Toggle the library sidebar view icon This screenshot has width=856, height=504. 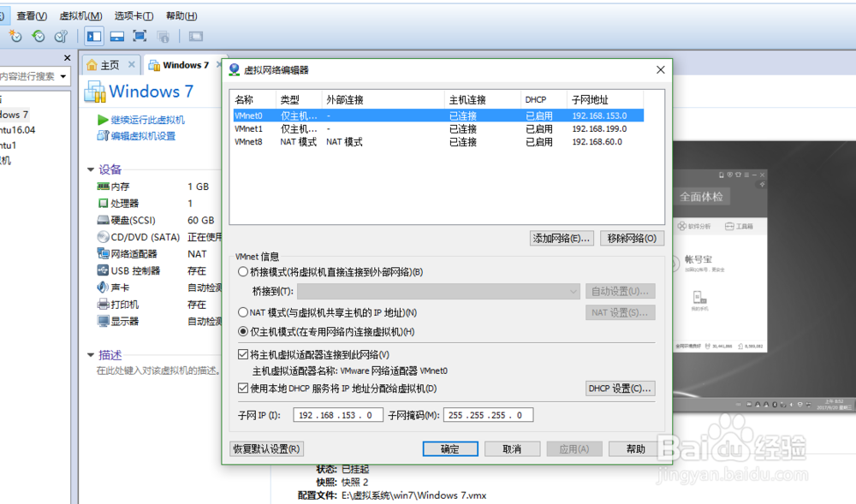[94, 36]
